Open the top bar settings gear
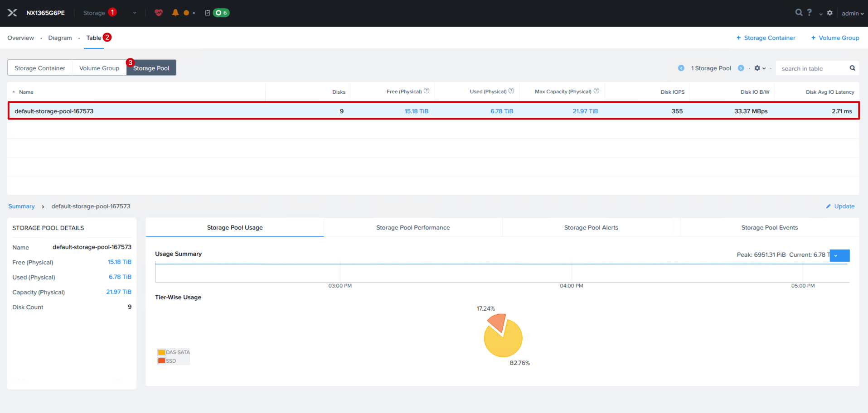This screenshot has width=868, height=413. [830, 13]
